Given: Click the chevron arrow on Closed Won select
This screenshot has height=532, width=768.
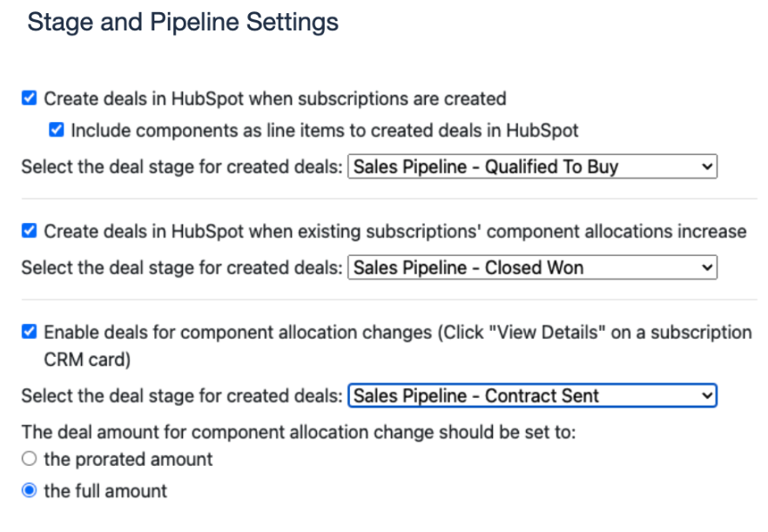Looking at the screenshot, I should [706, 267].
